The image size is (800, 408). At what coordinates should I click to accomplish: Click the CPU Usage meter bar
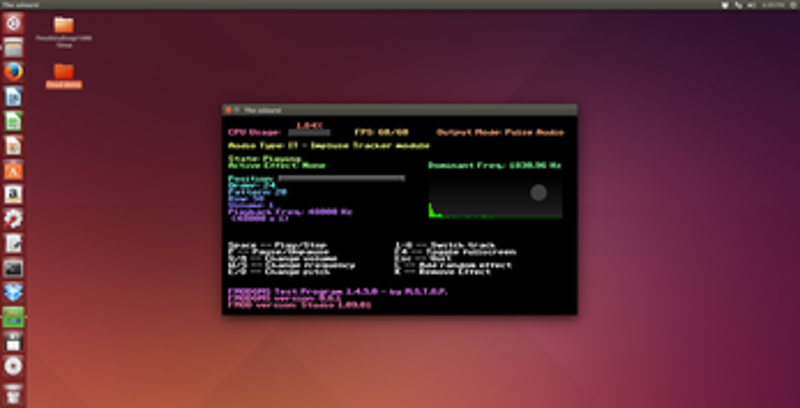pyautogui.click(x=309, y=133)
